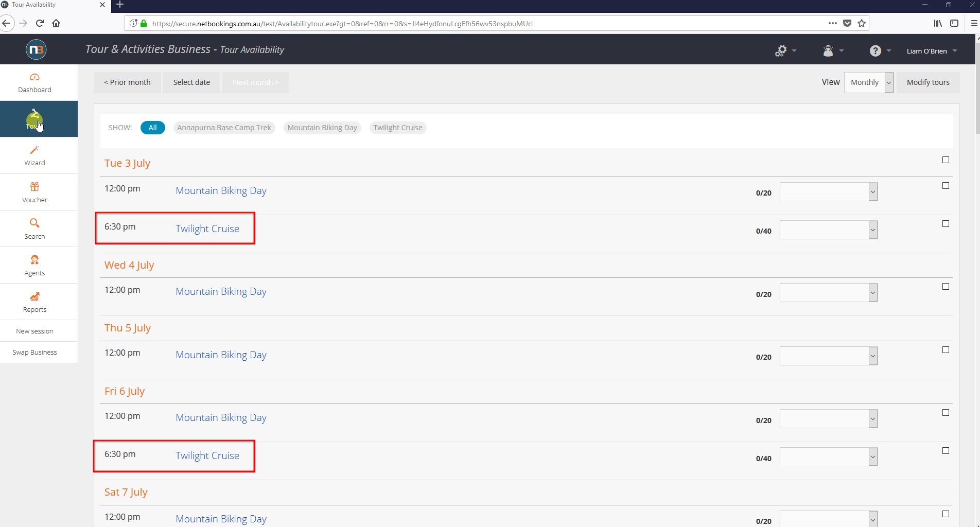Image resolution: width=980 pixels, height=527 pixels.
Task: Bookmark this page with star icon
Action: 862,23
